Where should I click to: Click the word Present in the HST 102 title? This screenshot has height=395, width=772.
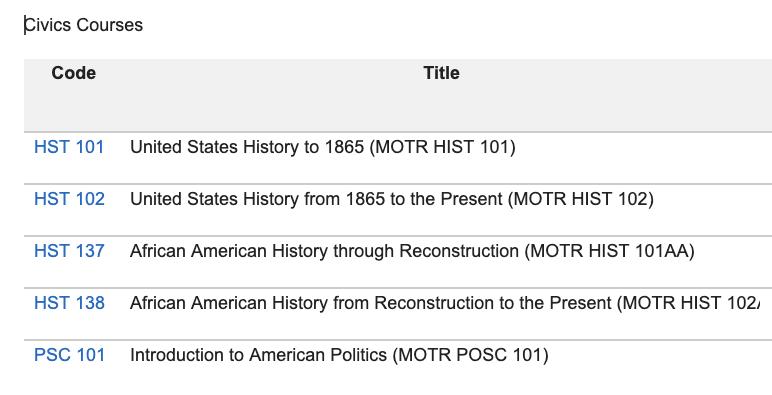coord(471,199)
